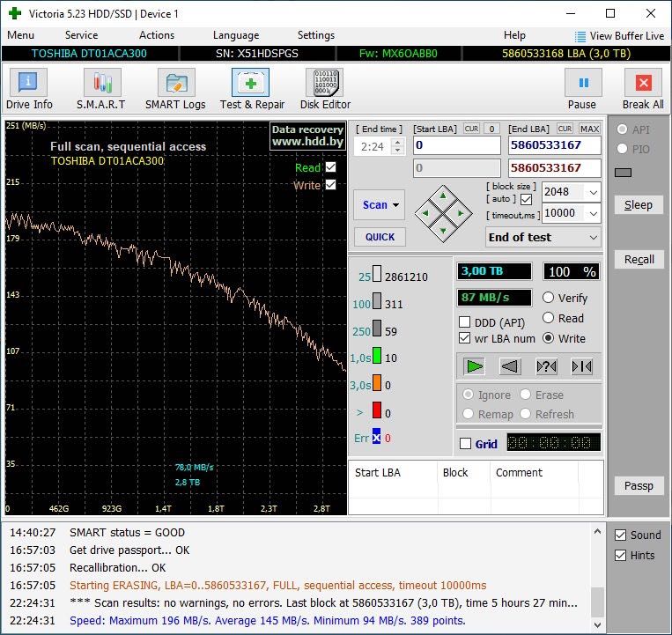Open the Language menu
The image size is (672, 635).
236,35
